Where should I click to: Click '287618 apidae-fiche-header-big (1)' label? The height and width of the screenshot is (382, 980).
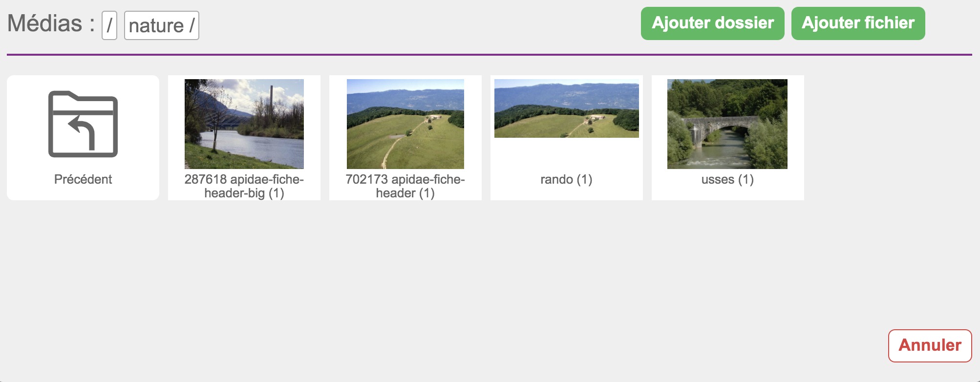point(244,186)
